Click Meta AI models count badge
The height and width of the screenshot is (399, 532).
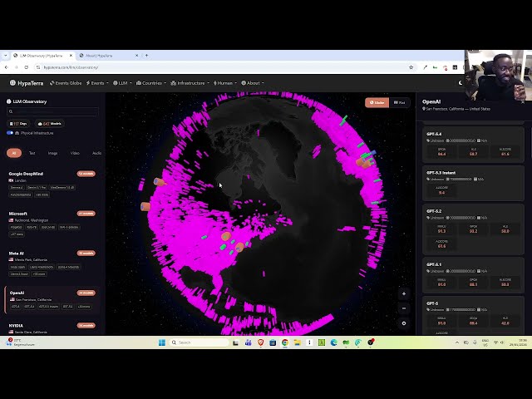[x=86, y=253]
